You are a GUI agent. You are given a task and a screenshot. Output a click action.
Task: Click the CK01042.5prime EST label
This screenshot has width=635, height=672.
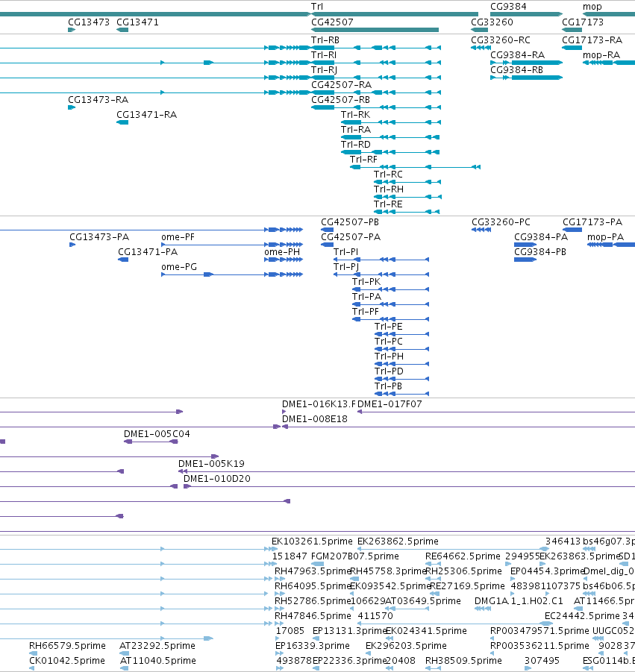[x=67, y=661]
